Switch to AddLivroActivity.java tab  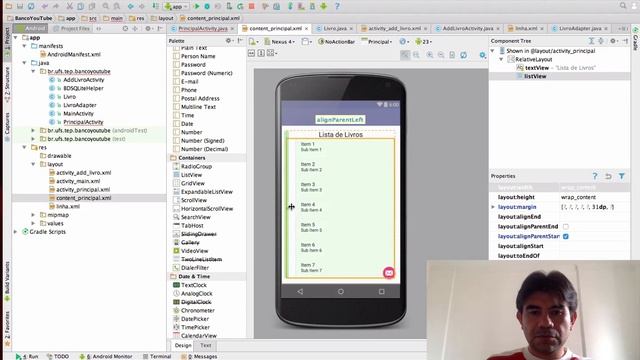tap(468, 29)
